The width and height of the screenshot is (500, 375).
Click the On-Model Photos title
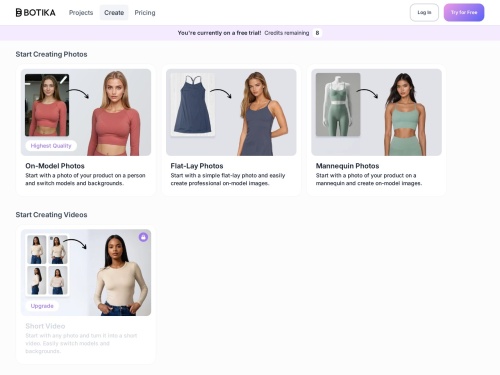coord(55,166)
